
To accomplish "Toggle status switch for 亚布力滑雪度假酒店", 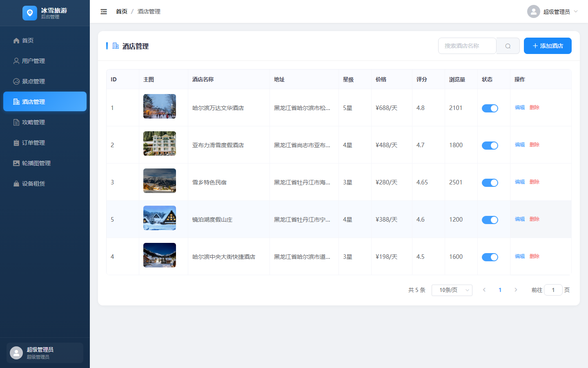I will [490, 146].
